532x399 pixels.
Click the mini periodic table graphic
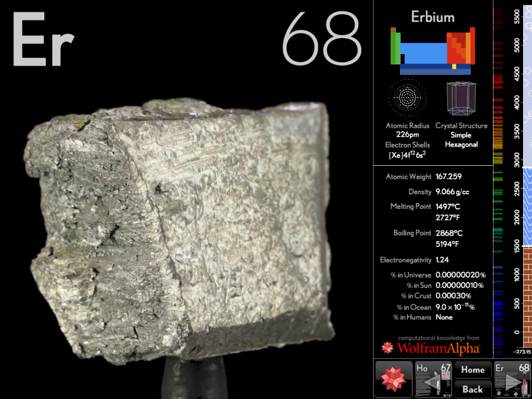coord(432,51)
